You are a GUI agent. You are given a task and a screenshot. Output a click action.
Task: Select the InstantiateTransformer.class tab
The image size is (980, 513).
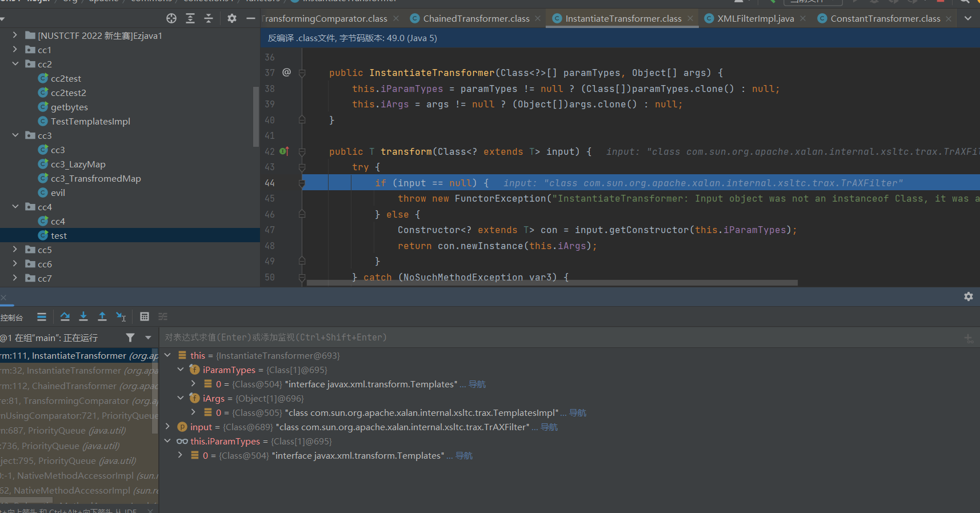pos(623,19)
